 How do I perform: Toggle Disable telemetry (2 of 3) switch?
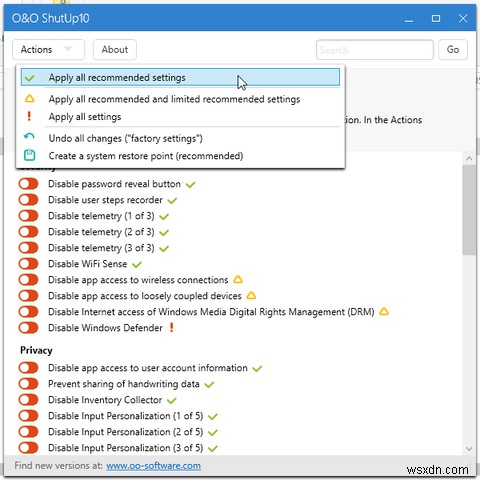[x=28, y=232]
